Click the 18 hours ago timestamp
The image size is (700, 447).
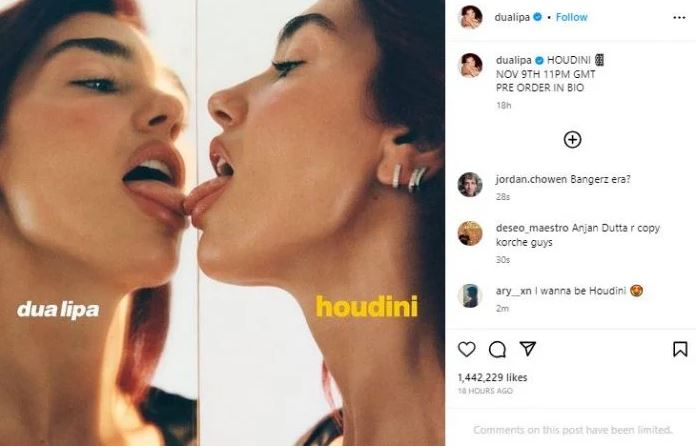coord(485,391)
